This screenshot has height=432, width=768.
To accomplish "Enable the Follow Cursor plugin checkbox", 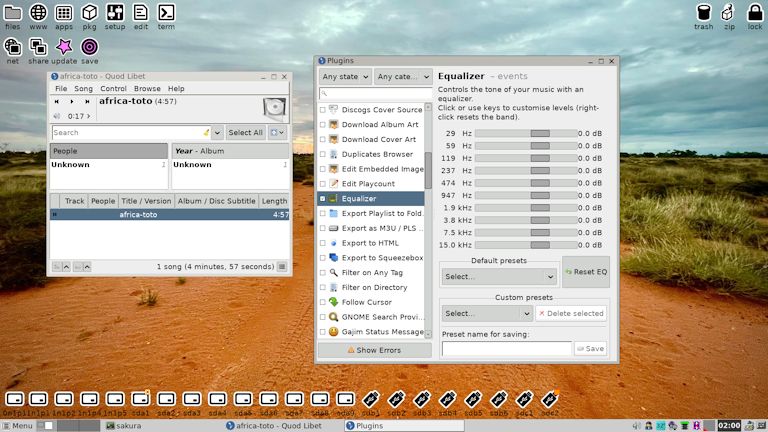I will tap(322, 302).
